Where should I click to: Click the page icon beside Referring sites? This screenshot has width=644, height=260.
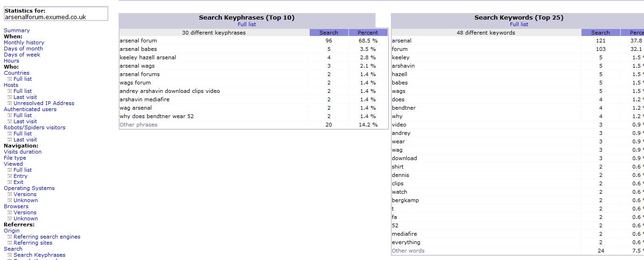10,243
